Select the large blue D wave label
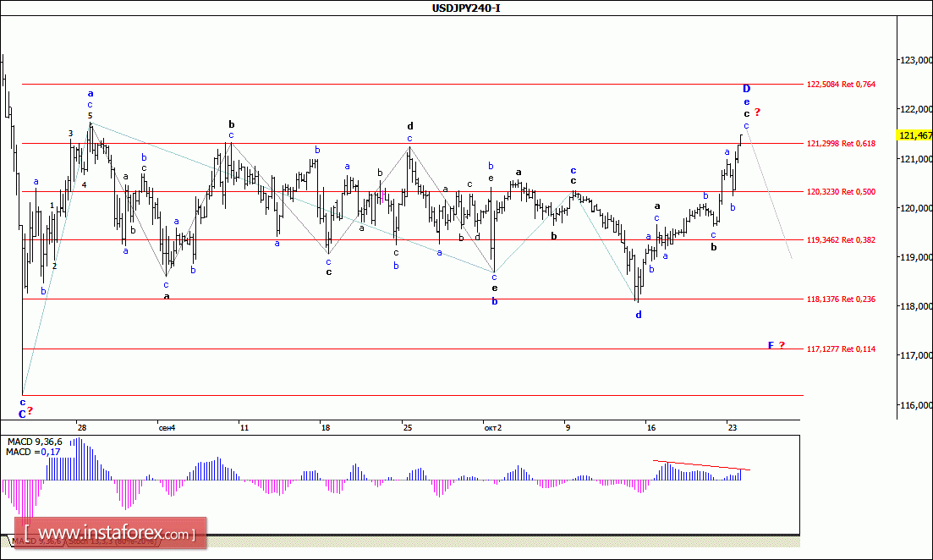 pos(746,89)
